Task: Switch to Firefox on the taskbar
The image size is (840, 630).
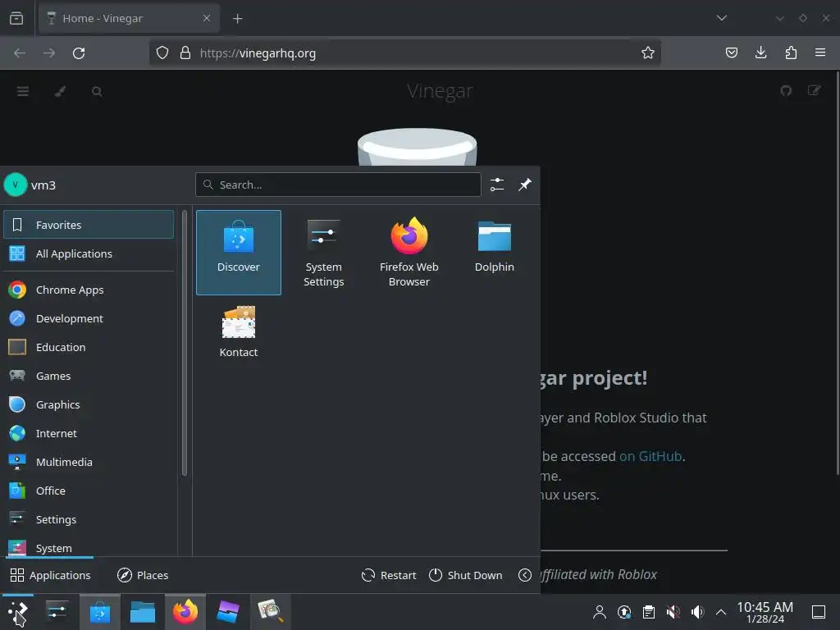Action: [x=185, y=612]
